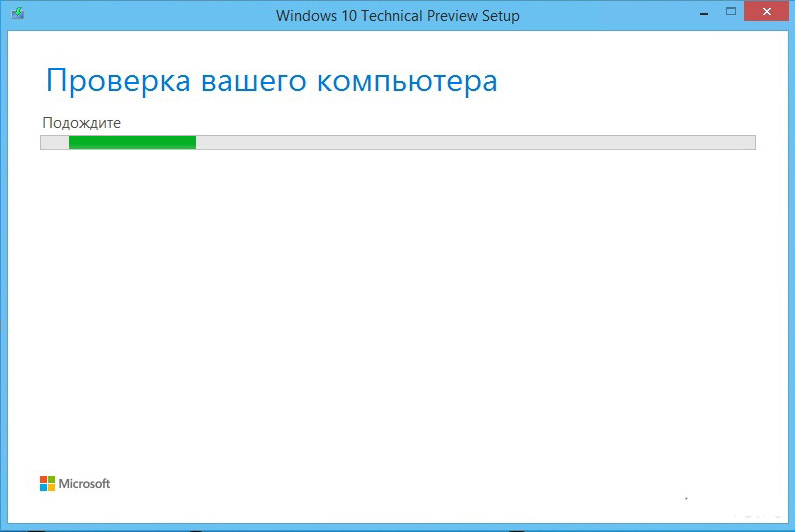Click the window title 'Windows 10 Technical Preview Setup'
The width and height of the screenshot is (795, 532).
[398, 16]
